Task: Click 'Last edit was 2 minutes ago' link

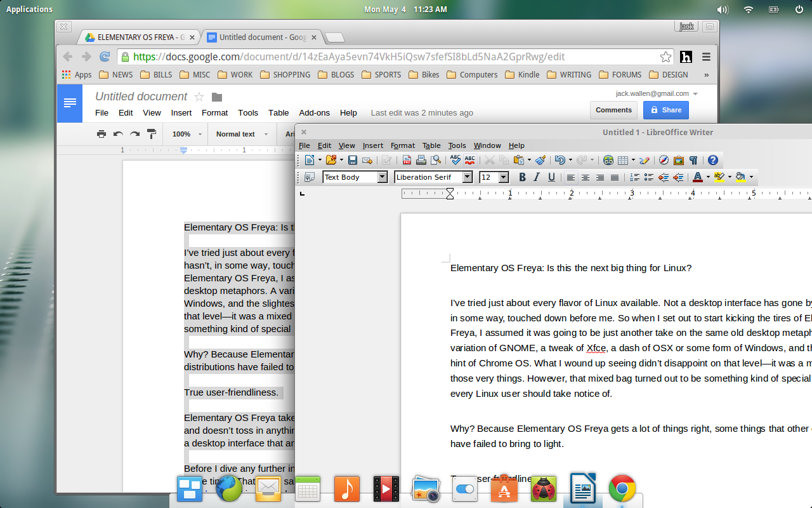Action: 422,112
